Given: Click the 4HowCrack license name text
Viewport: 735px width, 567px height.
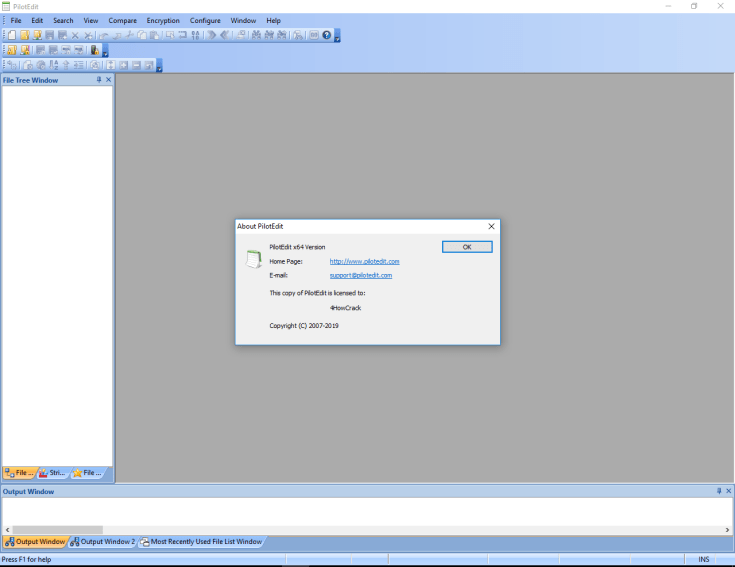Looking at the screenshot, I should click(345, 308).
